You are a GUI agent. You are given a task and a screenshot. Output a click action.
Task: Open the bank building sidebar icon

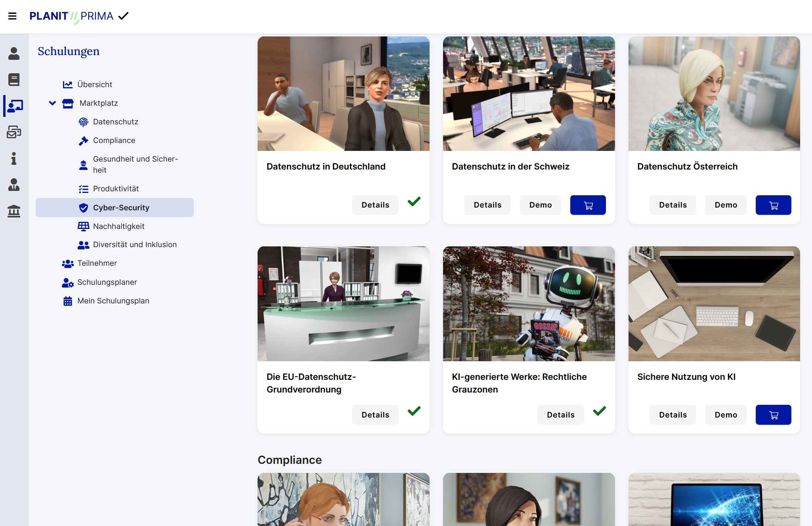point(14,211)
